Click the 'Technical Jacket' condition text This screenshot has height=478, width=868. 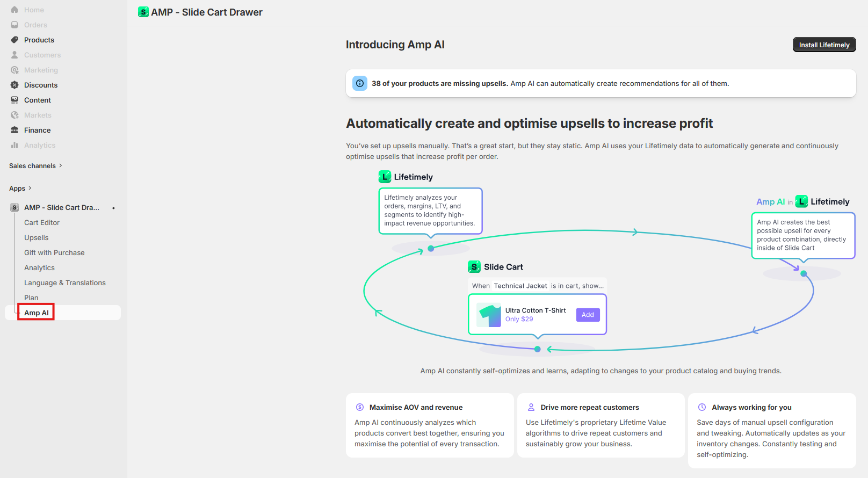click(x=520, y=286)
